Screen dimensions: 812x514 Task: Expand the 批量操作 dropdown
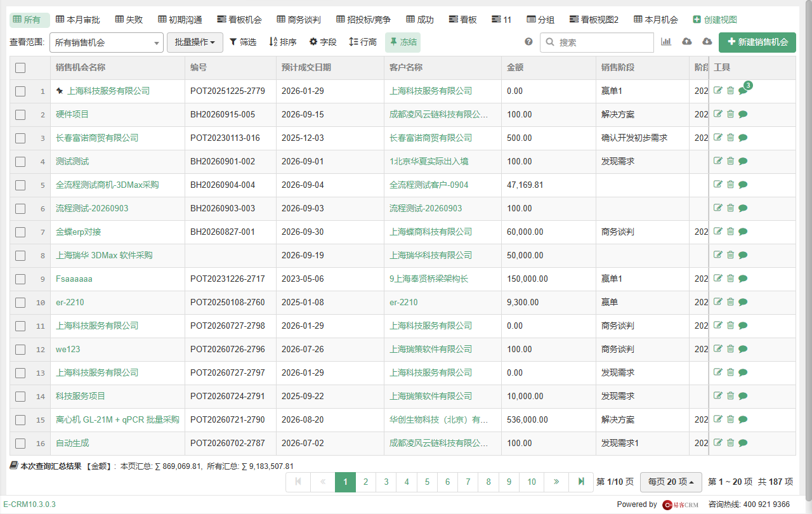click(x=195, y=43)
